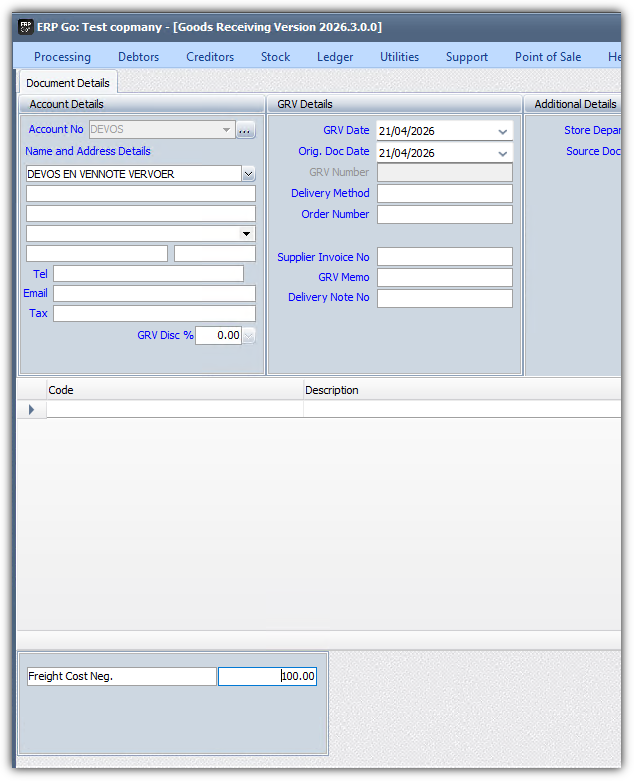Screen dimensions: 634x781
Task: Expand the address line combo box arrow
Action: (x=248, y=234)
